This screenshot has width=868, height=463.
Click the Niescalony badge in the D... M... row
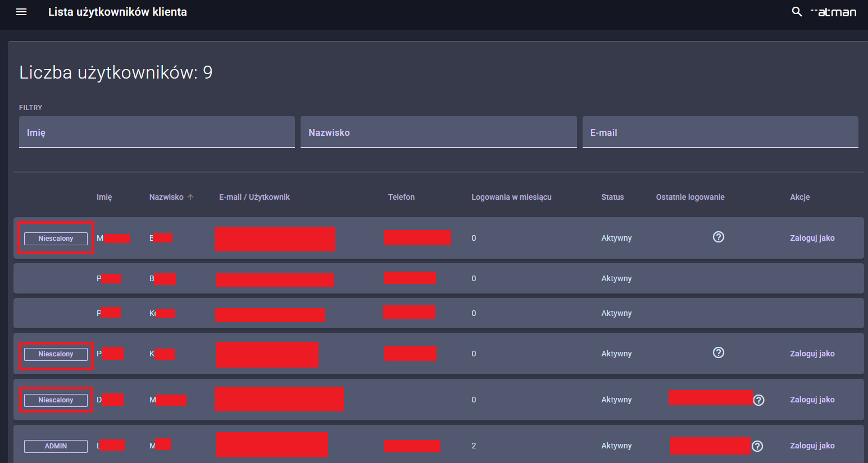point(56,400)
